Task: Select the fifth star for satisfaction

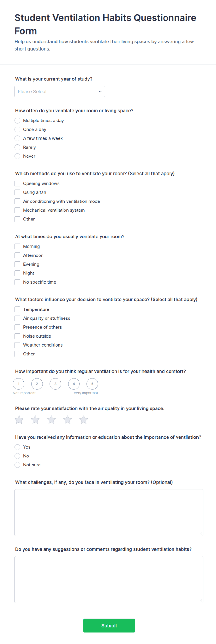Action: coord(84,420)
